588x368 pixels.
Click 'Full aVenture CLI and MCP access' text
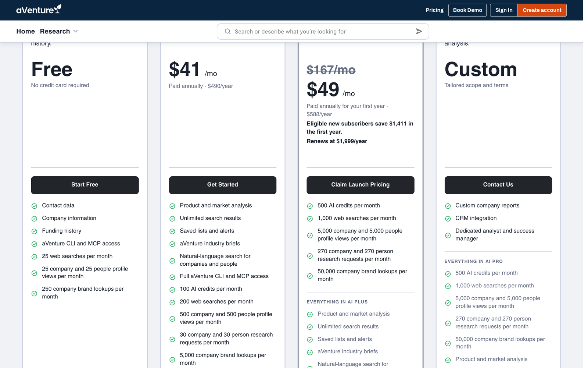pyautogui.click(x=224, y=276)
